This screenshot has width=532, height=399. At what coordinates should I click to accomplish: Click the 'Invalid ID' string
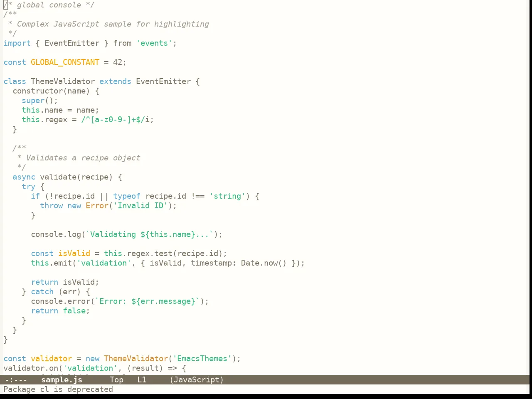pos(140,205)
